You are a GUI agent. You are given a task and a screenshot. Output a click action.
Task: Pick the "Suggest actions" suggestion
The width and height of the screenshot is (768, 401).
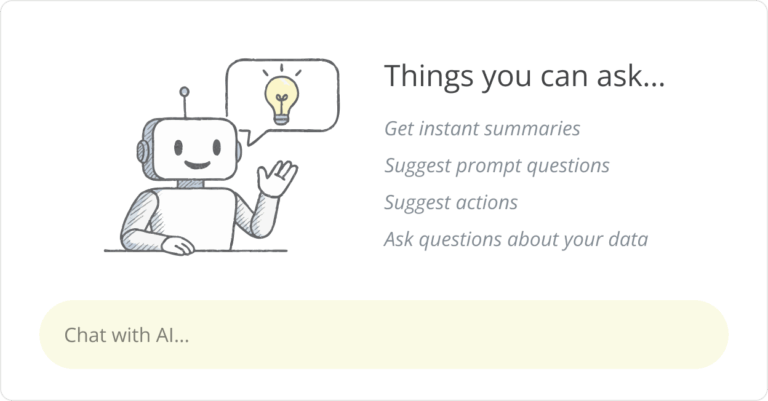(x=451, y=202)
